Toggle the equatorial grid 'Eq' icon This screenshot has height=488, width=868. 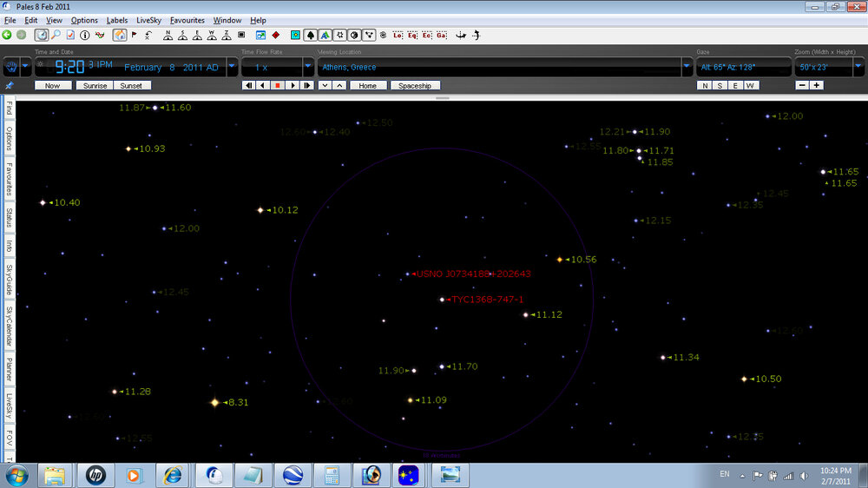[x=412, y=35]
